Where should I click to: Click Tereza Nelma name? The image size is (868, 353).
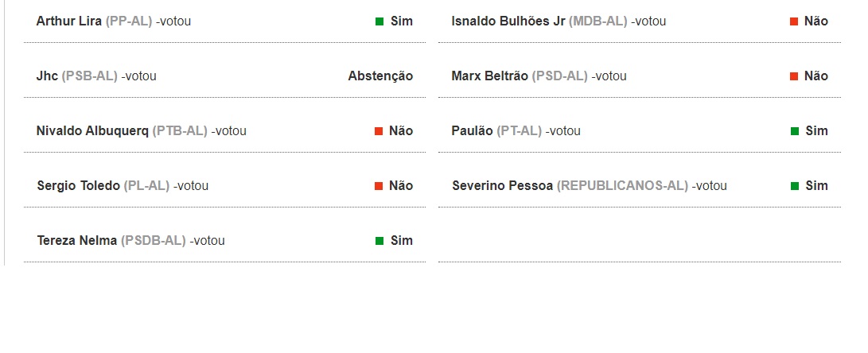pyautogui.click(x=77, y=241)
